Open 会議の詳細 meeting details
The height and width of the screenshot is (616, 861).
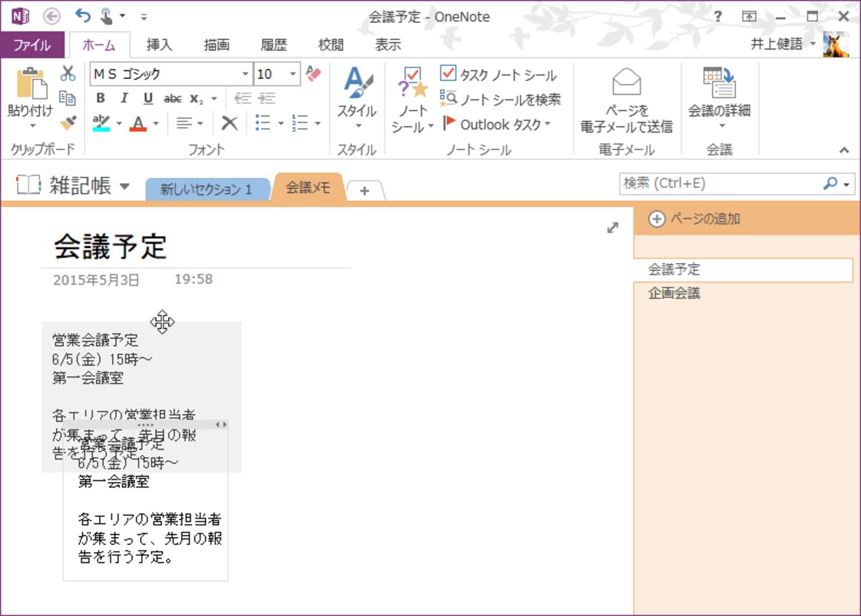click(719, 98)
